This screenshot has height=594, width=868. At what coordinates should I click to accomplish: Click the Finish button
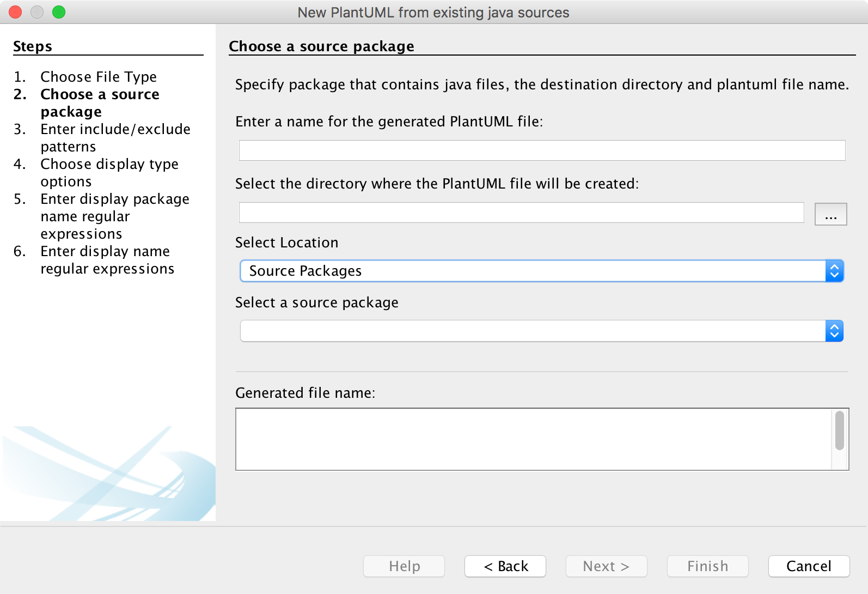click(x=707, y=566)
